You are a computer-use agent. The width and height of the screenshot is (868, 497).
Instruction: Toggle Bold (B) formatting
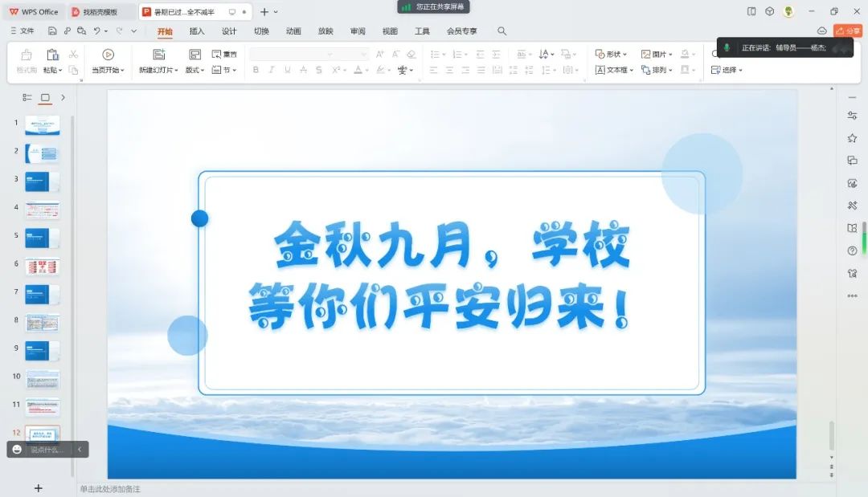(256, 70)
